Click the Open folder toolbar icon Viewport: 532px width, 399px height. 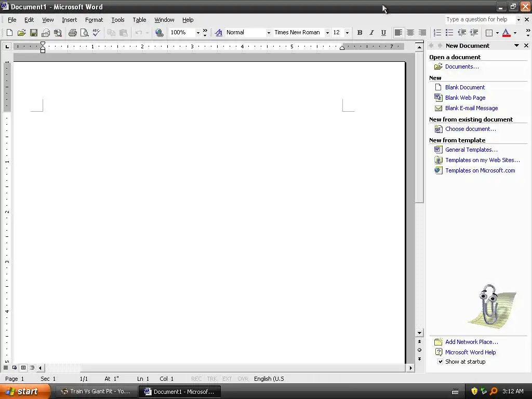(21, 33)
